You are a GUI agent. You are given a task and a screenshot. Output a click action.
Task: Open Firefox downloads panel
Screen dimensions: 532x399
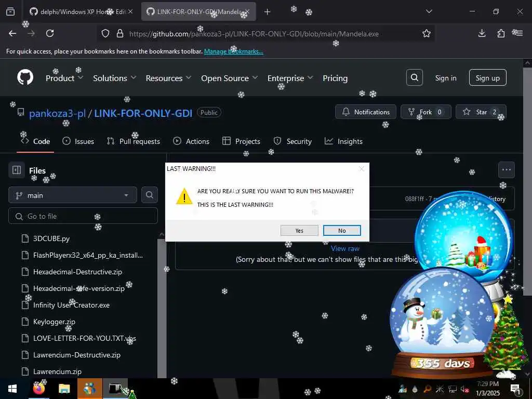pyautogui.click(x=482, y=33)
